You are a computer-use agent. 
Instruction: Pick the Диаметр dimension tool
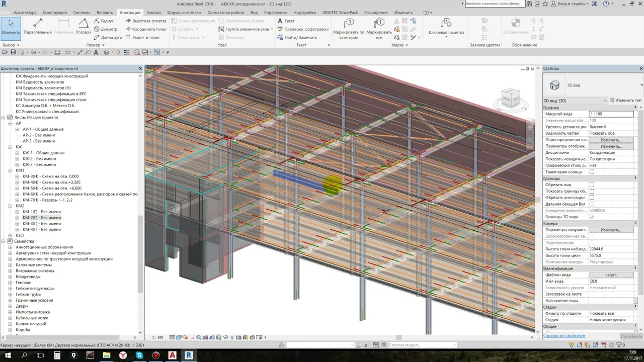click(105, 29)
